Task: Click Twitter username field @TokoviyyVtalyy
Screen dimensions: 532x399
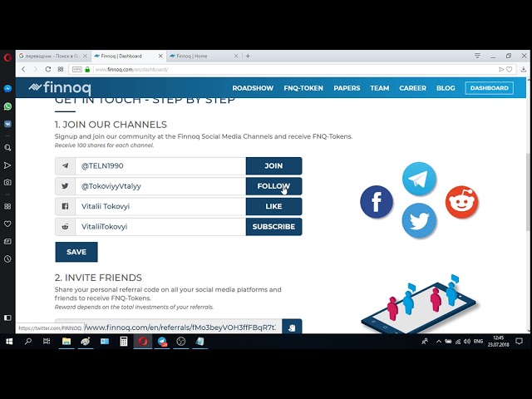Action: click(x=160, y=186)
